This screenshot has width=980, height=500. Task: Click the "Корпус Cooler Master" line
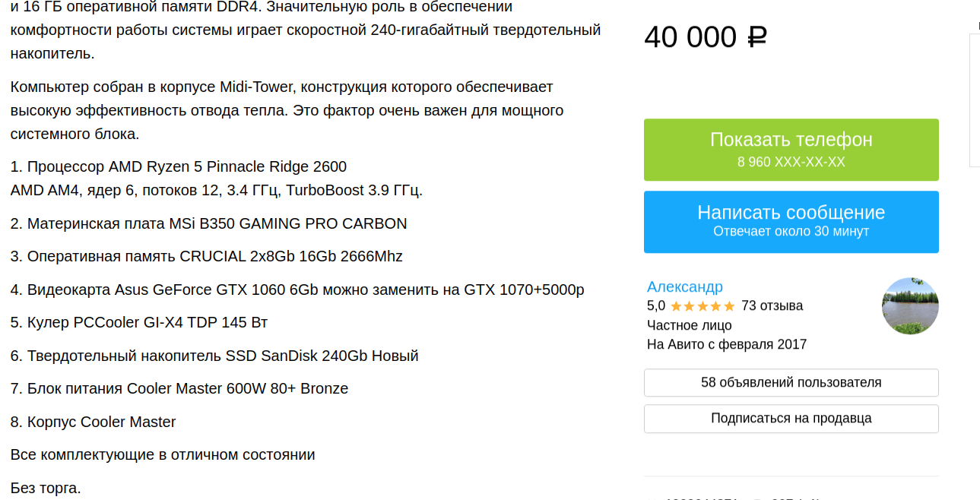click(94, 422)
